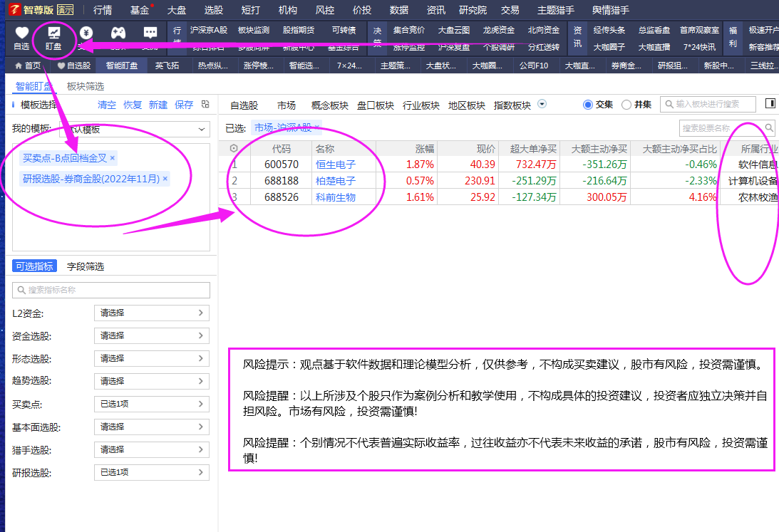The height and width of the screenshot is (532, 779).
Task: Remove the 市场-沪深A股 selected filter
Action: point(316,127)
